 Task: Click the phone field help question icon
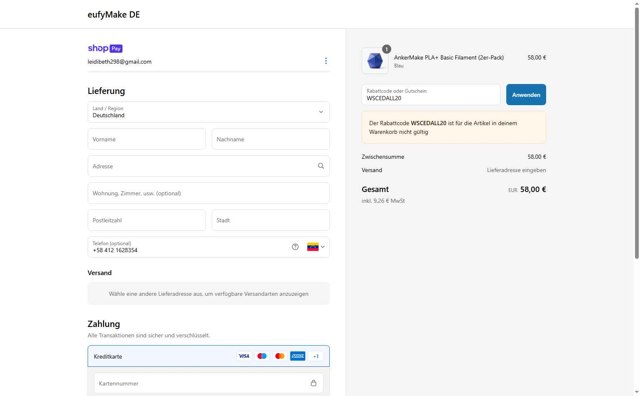click(295, 247)
